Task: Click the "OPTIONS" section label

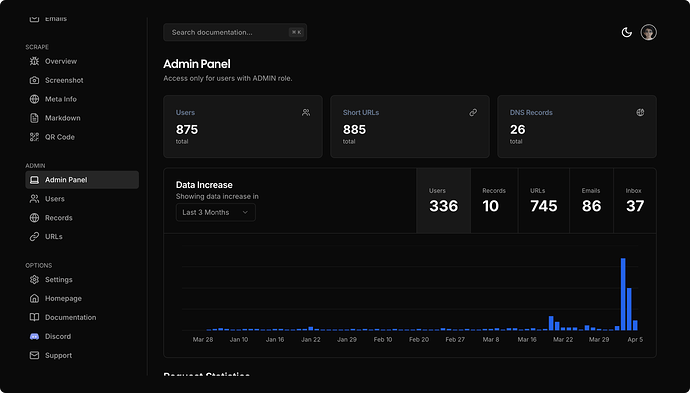Action: [39, 265]
